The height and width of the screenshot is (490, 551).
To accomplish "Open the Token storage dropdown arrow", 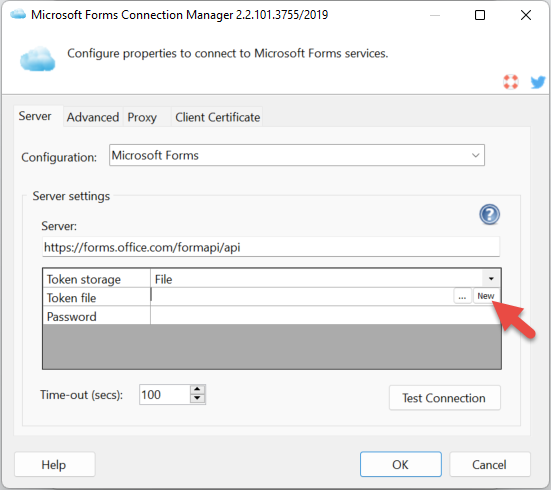I will pos(491,279).
